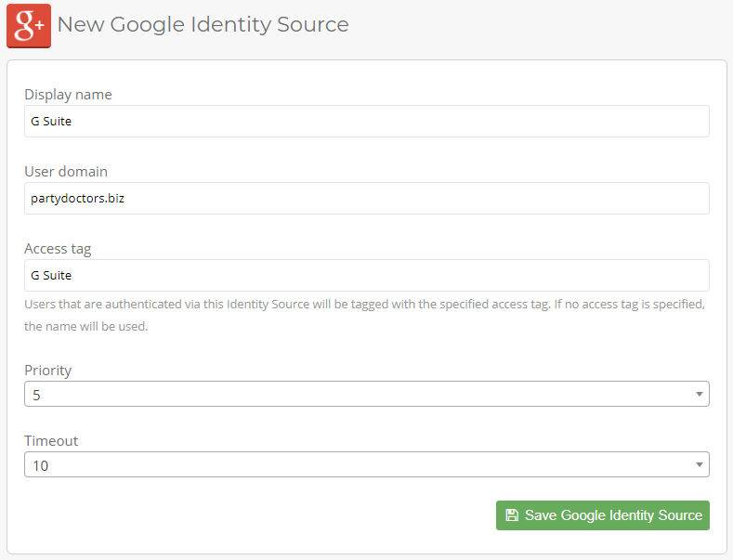Screen dimensions: 733x560
Task: Open the Priority dropdown
Action: 366,394
